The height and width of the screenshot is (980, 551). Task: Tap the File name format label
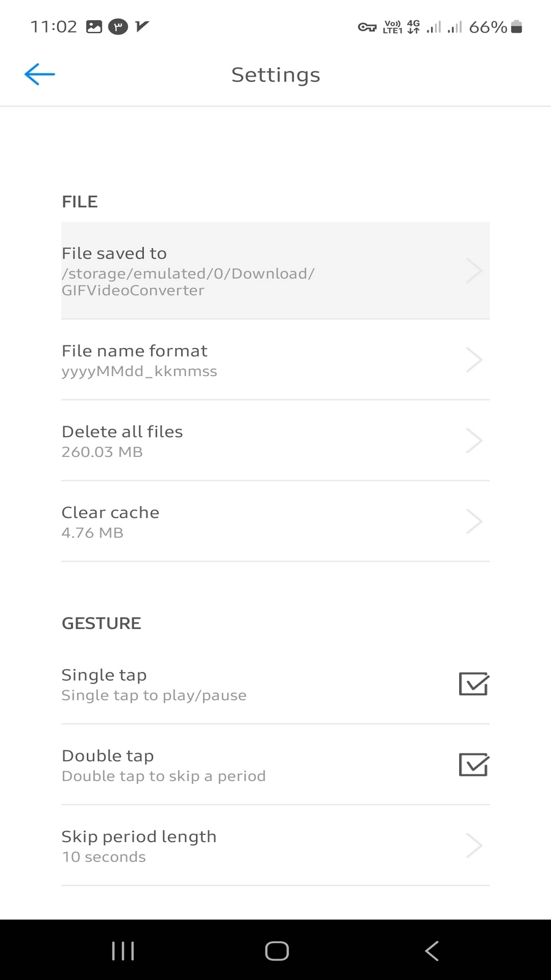point(135,350)
